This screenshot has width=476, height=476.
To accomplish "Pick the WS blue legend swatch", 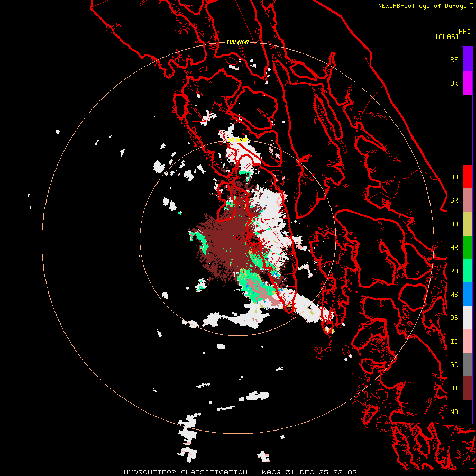I will [x=467, y=294].
